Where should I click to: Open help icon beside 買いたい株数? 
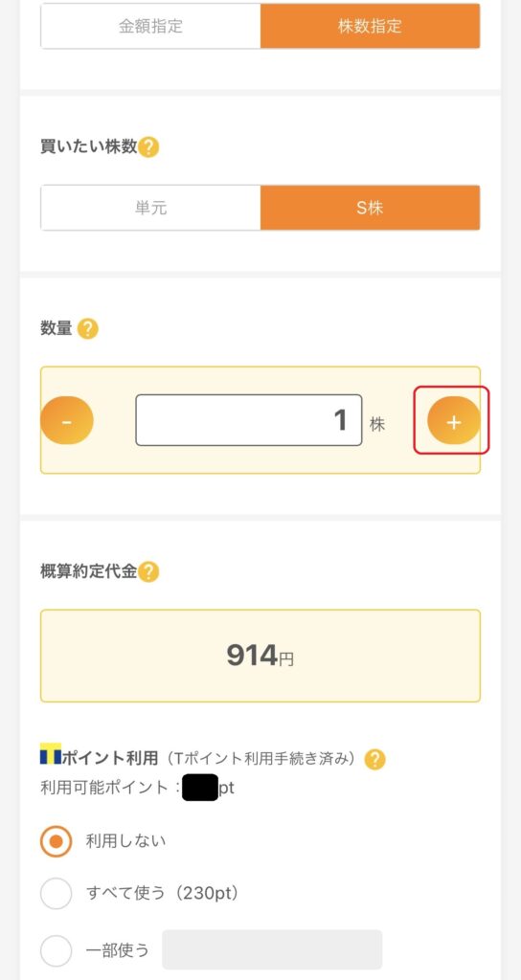coord(148,147)
